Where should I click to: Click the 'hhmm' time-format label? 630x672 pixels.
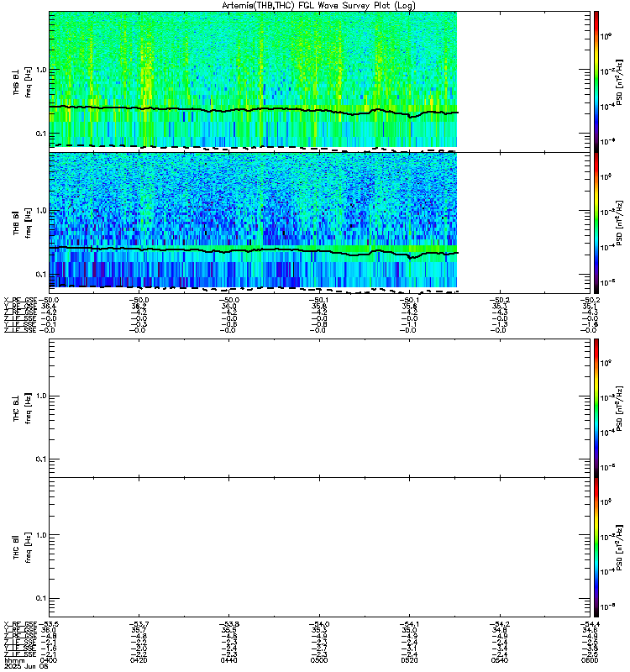click(x=13, y=660)
